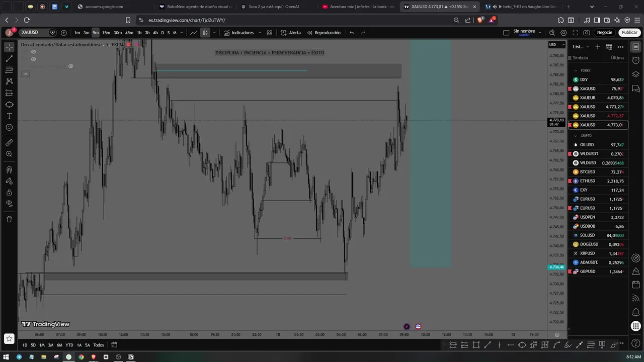Screen dimensions: 644x362
Task: Activate the zoom in tool
Action: coord(9,154)
